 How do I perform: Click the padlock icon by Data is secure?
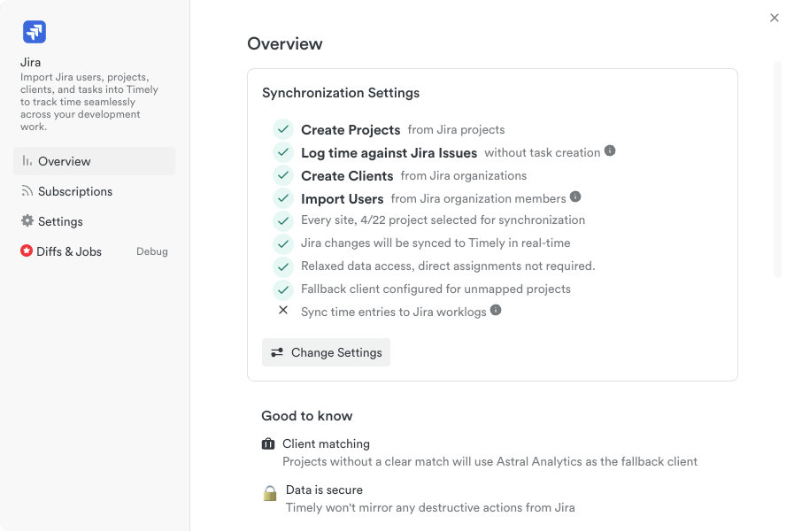[270, 492]
